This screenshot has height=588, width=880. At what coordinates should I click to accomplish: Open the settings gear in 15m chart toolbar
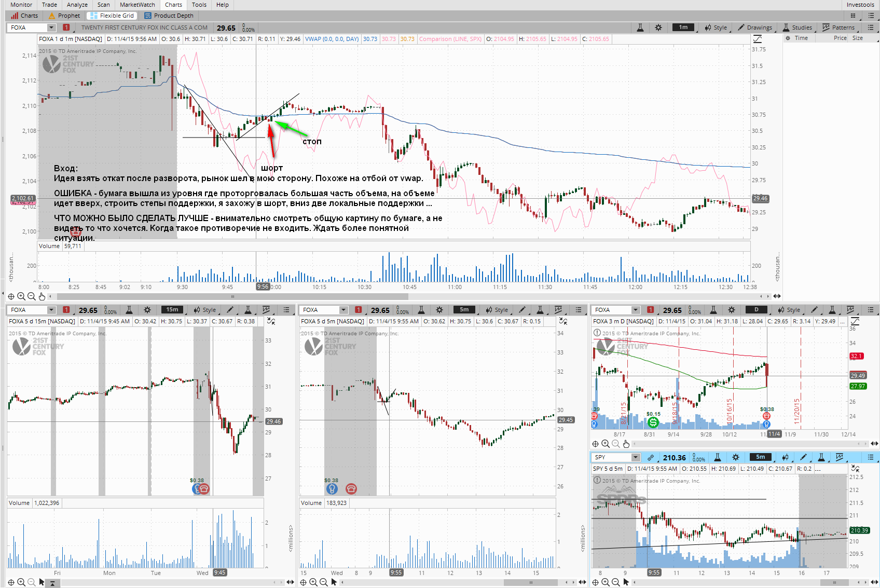[x=147, y=310]
